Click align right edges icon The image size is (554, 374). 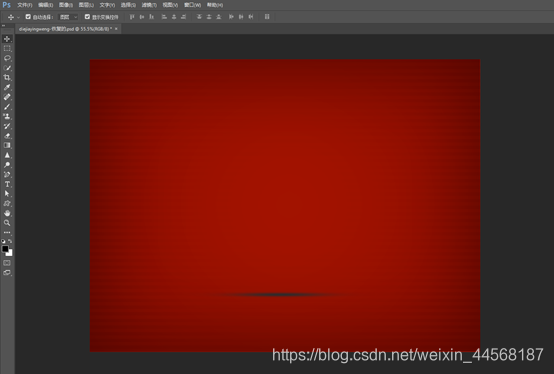pos(183,17)
